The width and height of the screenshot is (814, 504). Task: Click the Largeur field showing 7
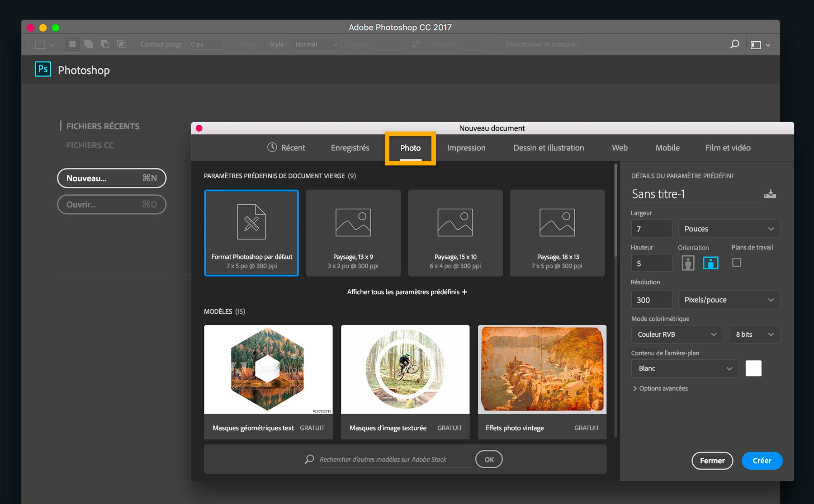(x=651, y=229)
